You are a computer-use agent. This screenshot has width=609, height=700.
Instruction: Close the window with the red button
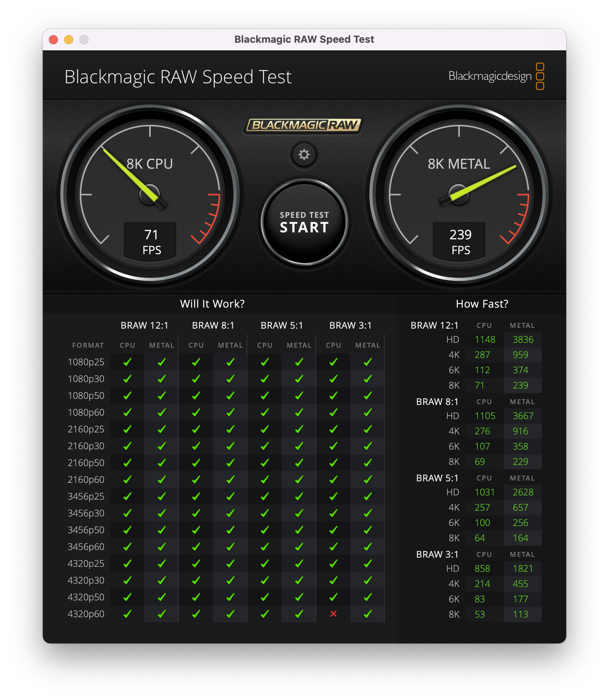point(53,40)
